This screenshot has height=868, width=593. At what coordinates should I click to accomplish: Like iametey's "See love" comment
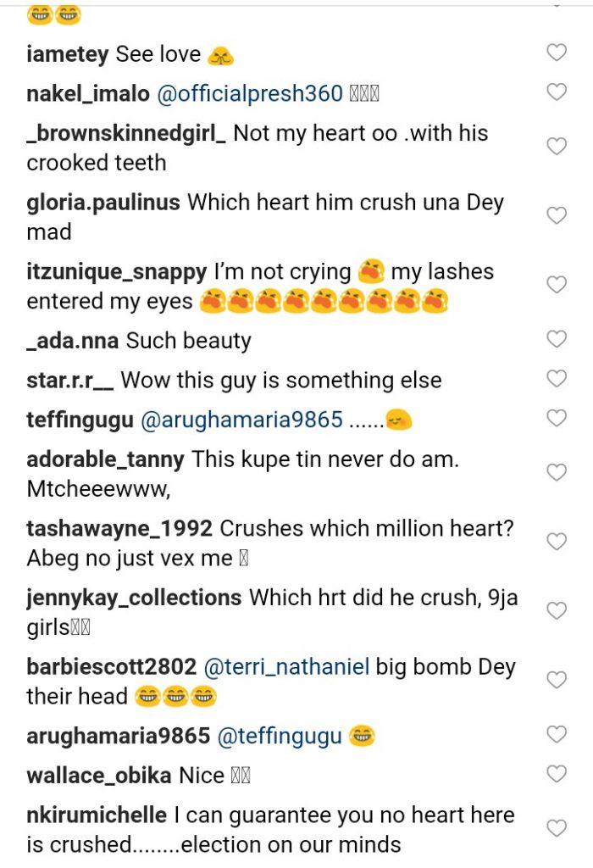(556, 53)
